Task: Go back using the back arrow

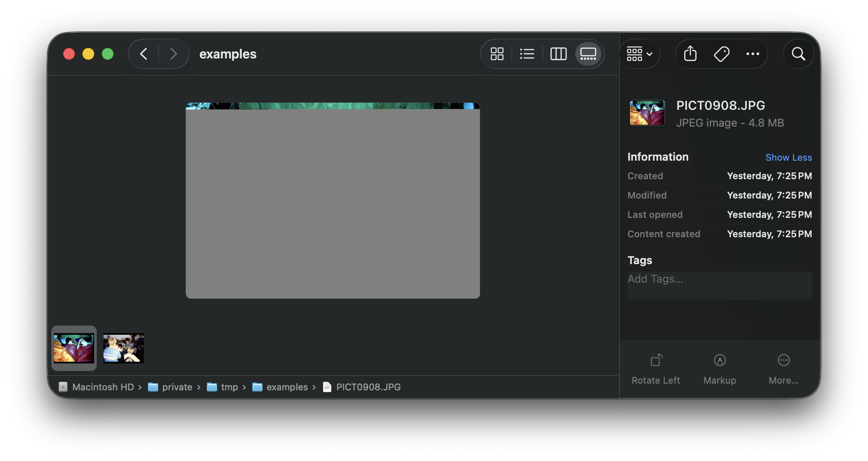Action: 143,54
